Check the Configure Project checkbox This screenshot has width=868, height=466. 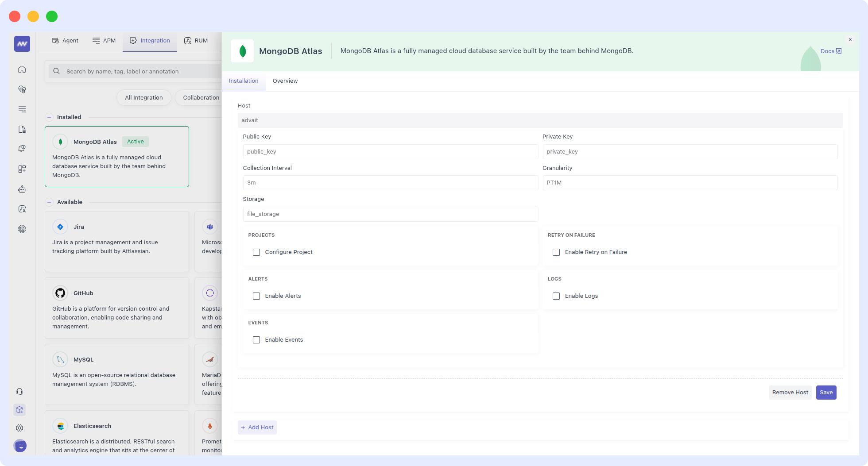tap(256, 252)
